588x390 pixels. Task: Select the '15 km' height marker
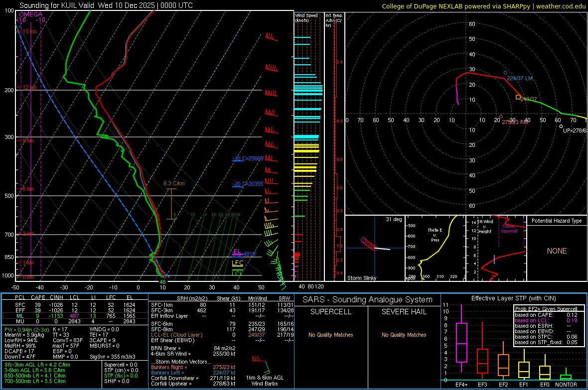click(28, 31)
